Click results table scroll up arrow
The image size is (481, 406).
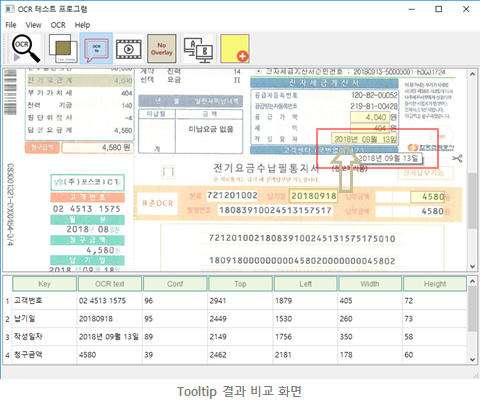[x=472, y=282]
